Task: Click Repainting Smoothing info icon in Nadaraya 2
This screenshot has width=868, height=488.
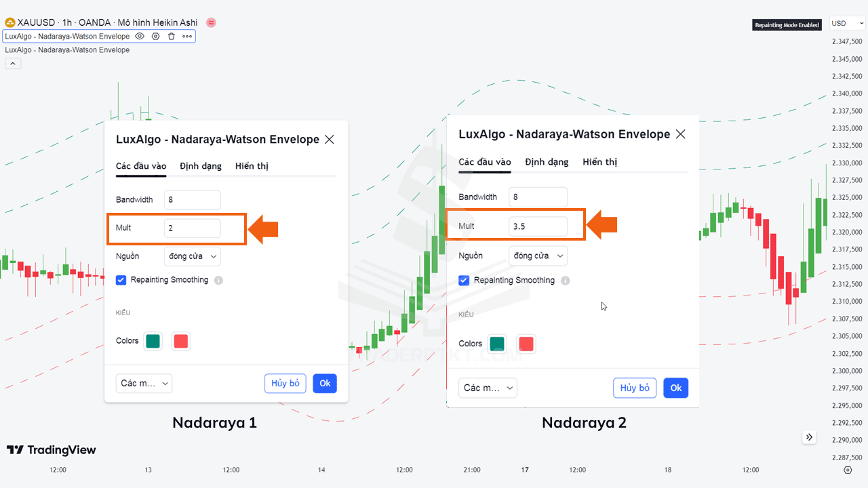Action: [566, 281]
